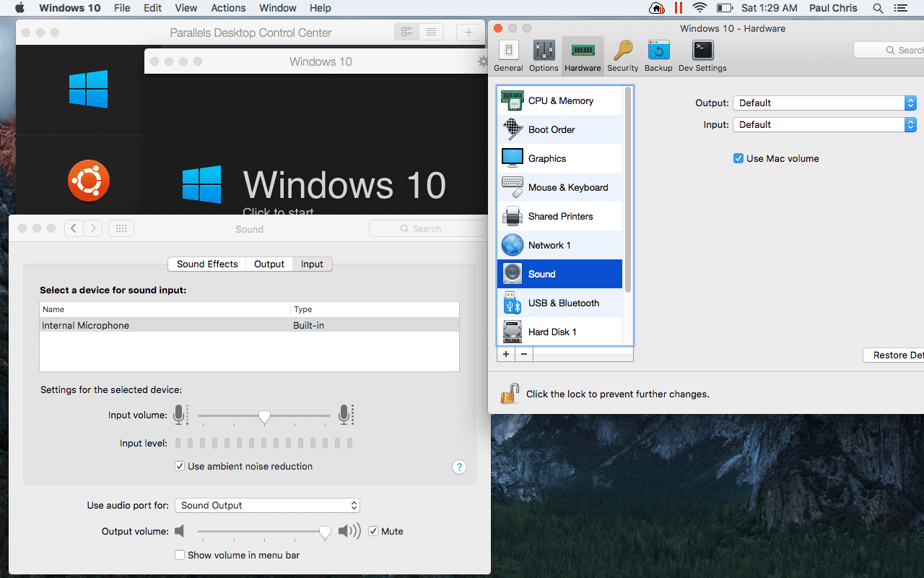Add hardware device with plus button
The height and width of the screenshot is (578, 924).
pyautogui.click(x=506, y=354)
